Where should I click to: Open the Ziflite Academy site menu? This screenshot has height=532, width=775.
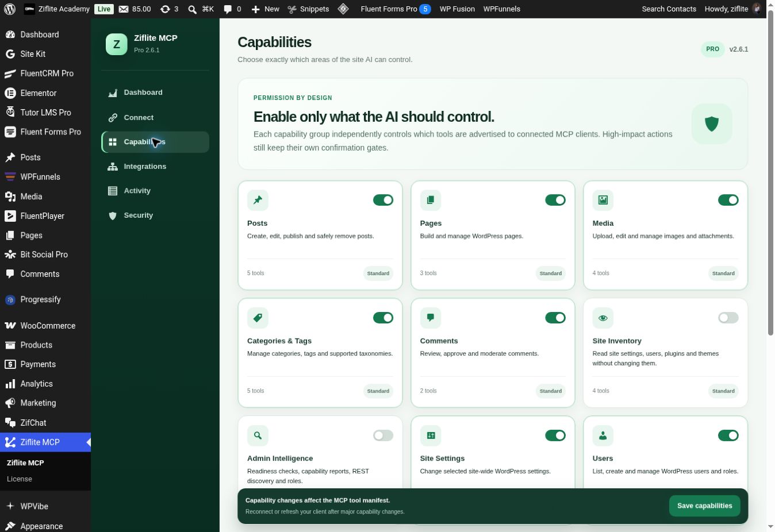point(57,9)
